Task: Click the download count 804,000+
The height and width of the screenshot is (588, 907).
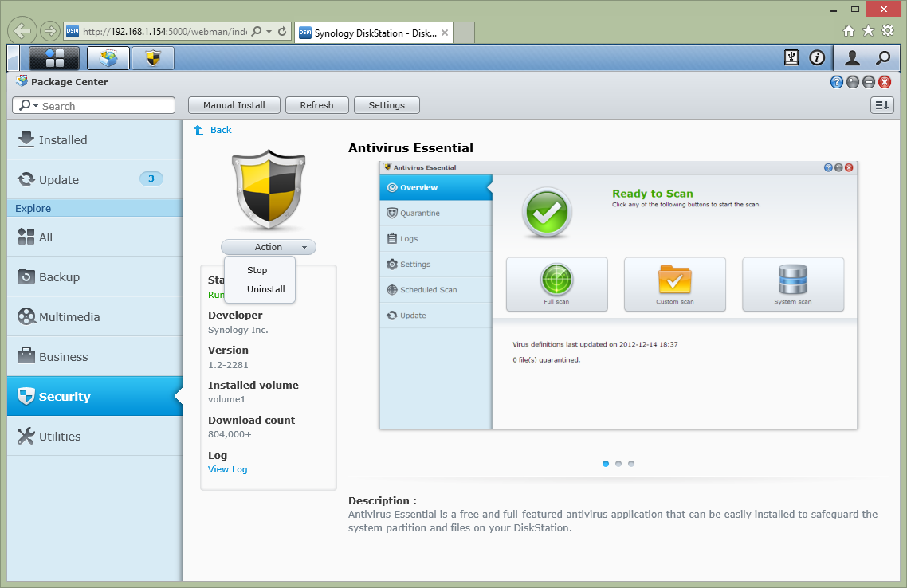Action: [230, 434]
